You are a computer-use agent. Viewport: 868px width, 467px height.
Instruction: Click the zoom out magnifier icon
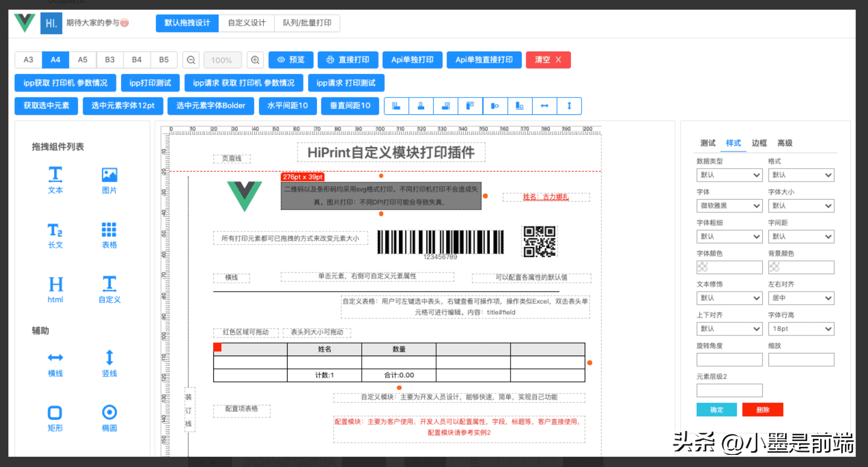coord(191,60)
